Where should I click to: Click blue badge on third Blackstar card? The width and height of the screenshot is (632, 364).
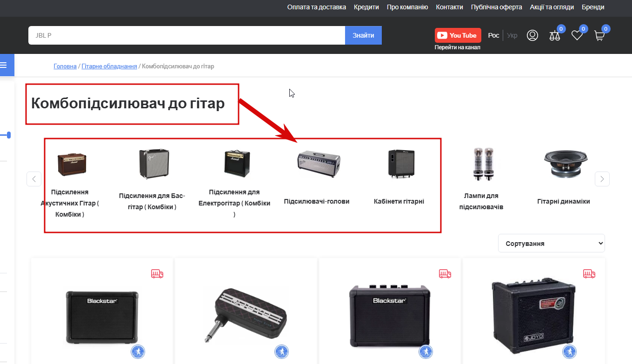click(426, 352)
